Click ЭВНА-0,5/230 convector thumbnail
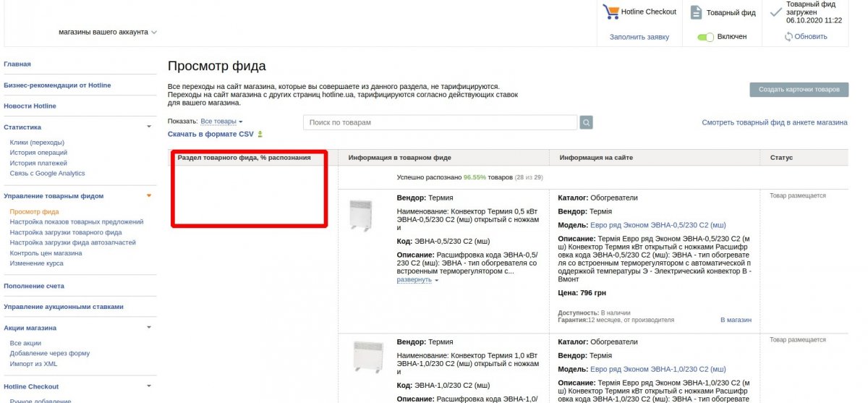Image resolution: width=868 pixels, height=403 pixels. 359,215
